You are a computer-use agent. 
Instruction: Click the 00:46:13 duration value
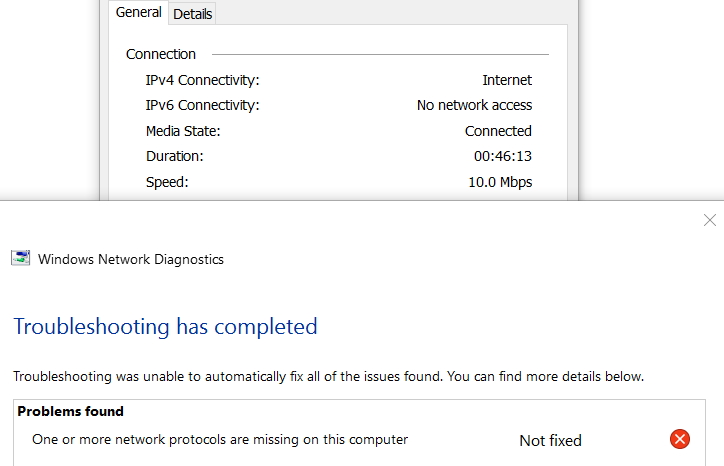503,156
